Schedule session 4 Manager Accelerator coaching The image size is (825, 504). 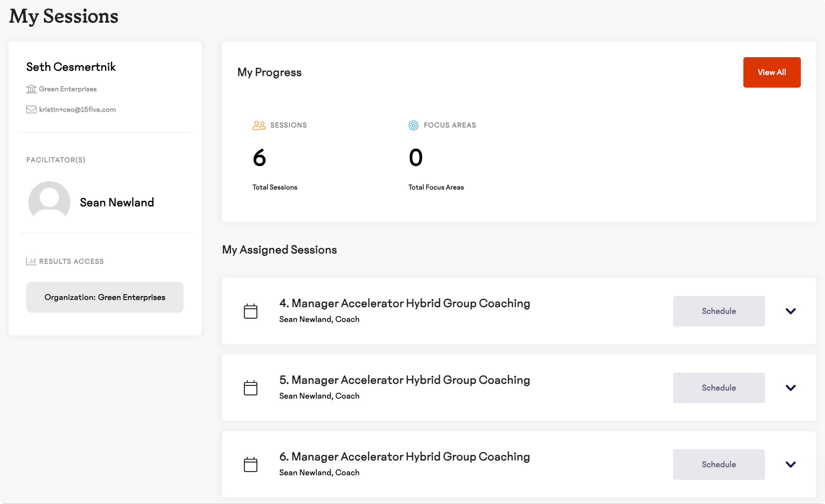pos(719,311)
